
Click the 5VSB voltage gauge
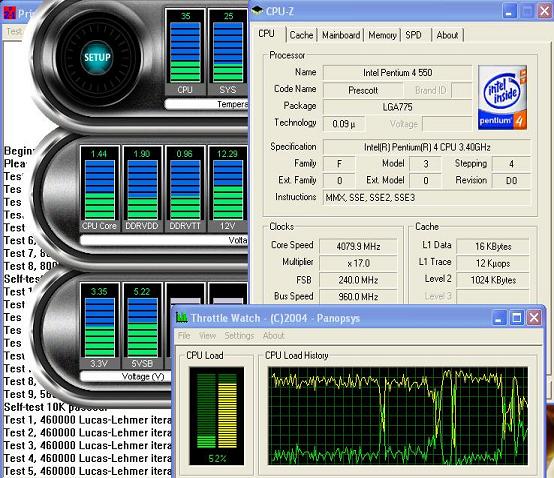click(x=142, y=326)
